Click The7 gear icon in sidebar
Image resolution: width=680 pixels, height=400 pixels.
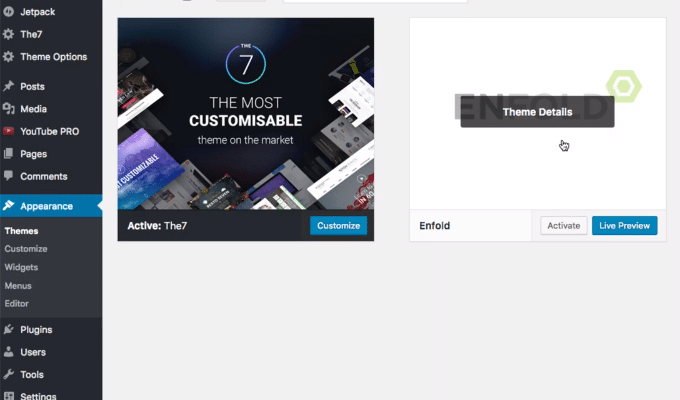point(8,34)
